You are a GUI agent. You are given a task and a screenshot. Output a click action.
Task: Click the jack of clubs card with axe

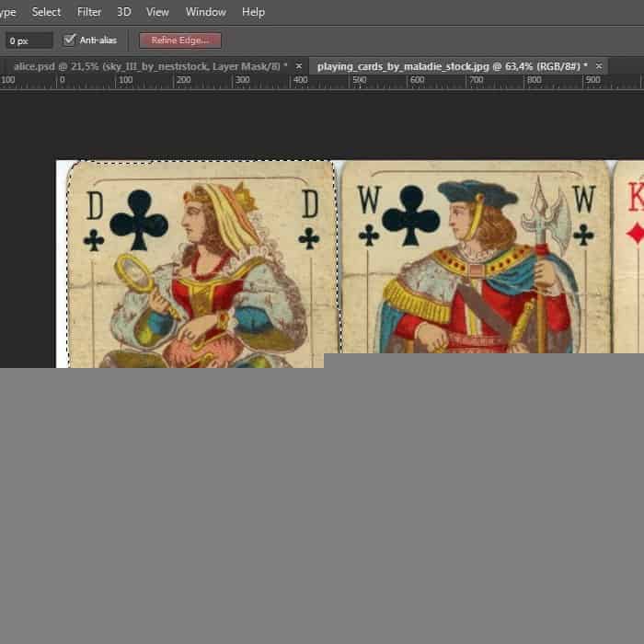pos(476,257)
